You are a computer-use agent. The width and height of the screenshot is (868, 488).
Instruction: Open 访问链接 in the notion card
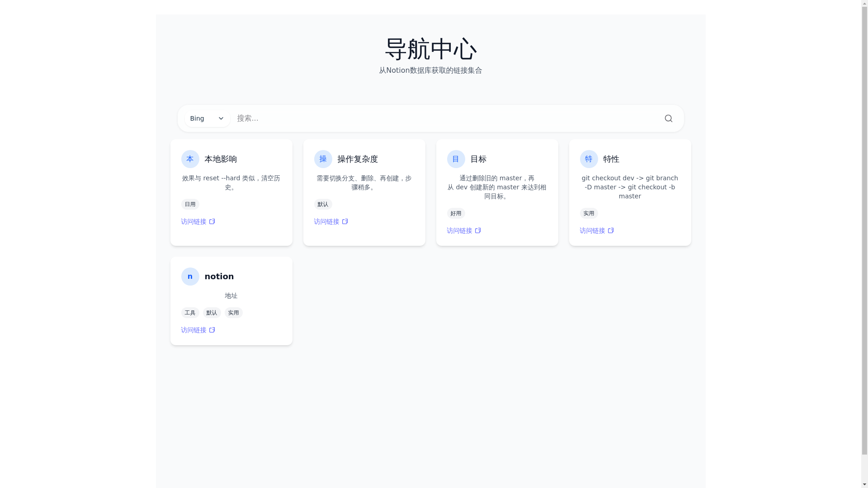198,330
